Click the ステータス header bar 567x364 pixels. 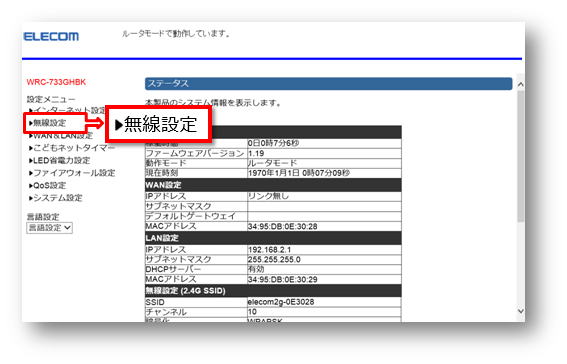point(328,83)
